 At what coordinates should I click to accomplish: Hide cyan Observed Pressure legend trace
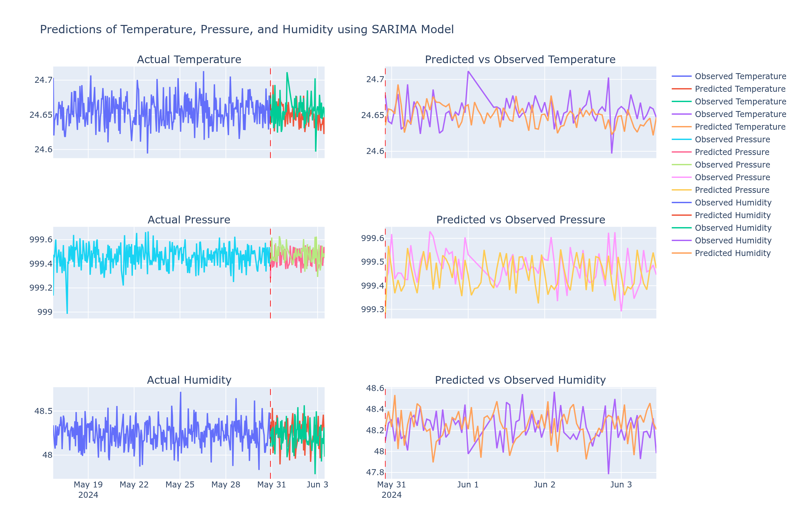click(x=732, y=139)
